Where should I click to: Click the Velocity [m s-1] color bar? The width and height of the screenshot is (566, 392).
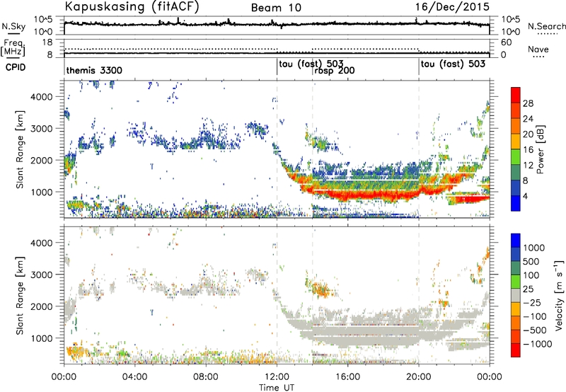coord(516,295)
